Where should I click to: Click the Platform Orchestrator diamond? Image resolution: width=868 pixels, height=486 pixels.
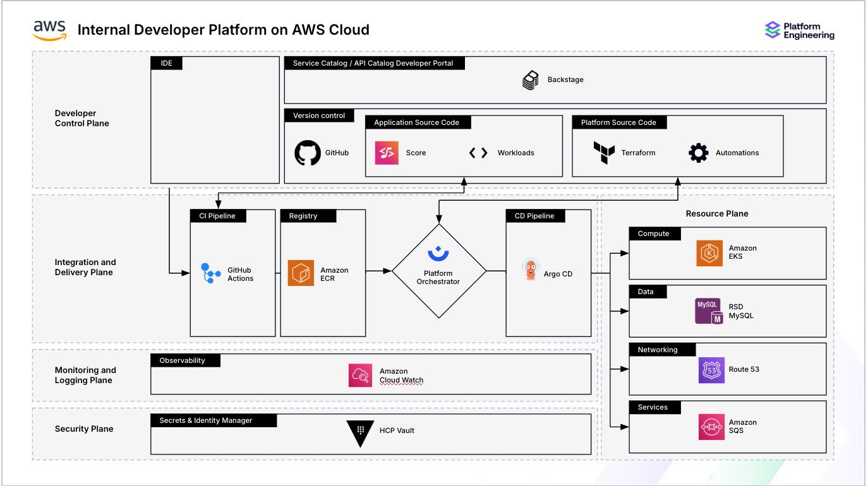439,271
